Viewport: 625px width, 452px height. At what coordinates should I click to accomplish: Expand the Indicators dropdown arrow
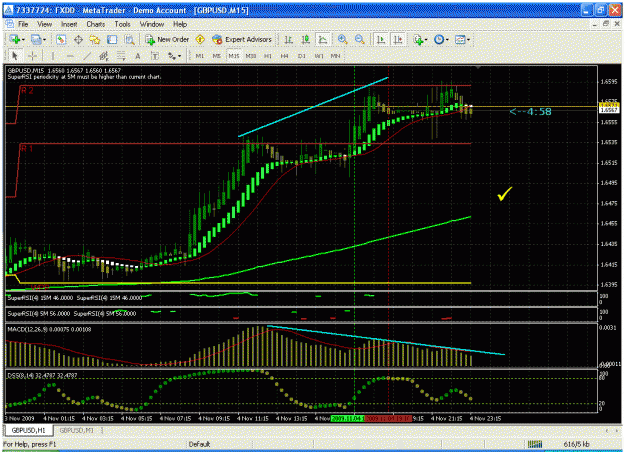tap(426, 40)
